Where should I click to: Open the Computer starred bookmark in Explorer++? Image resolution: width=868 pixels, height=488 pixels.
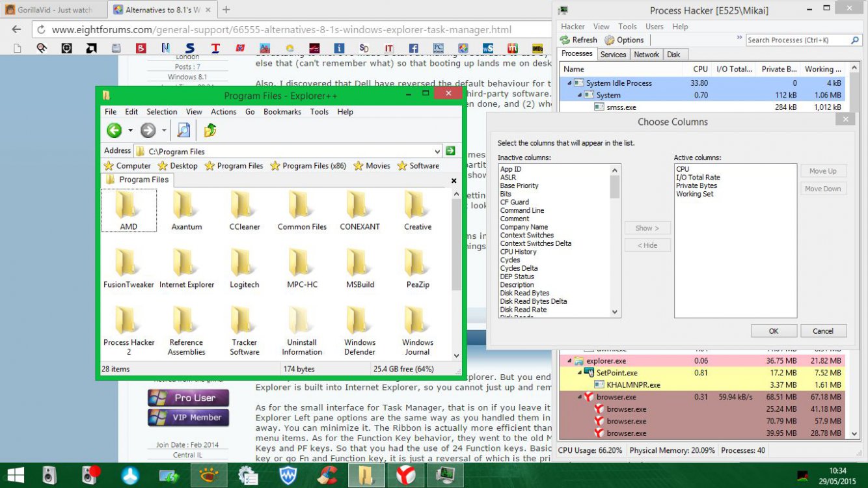pos(128,166)
